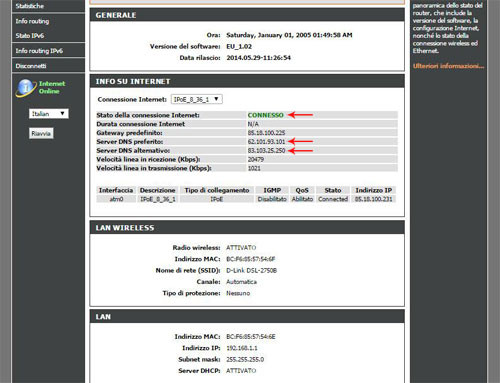Click the red arrow beside CONNESSO
Screen dimensions: 500x383
point(300,115)
